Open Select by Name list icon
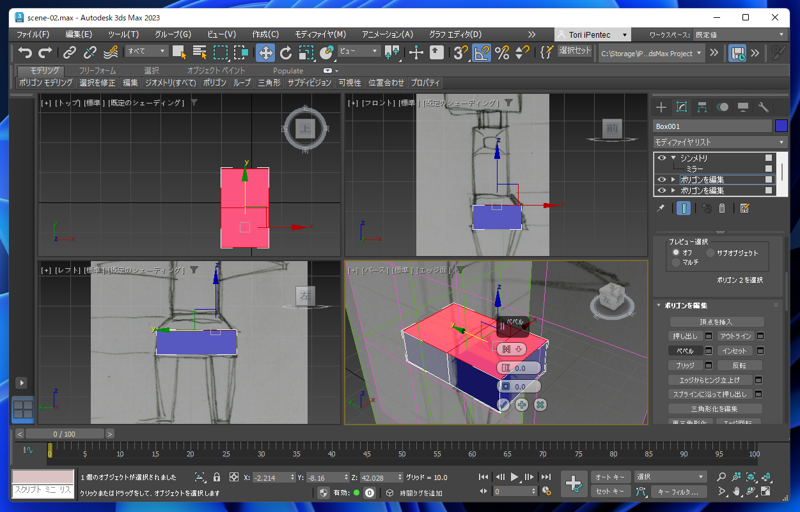800x512 pixels. click(x=199, y=52)
